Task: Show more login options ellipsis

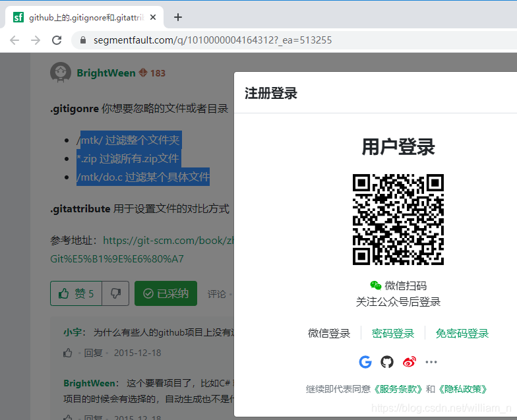Action: (x=431, y=362)
